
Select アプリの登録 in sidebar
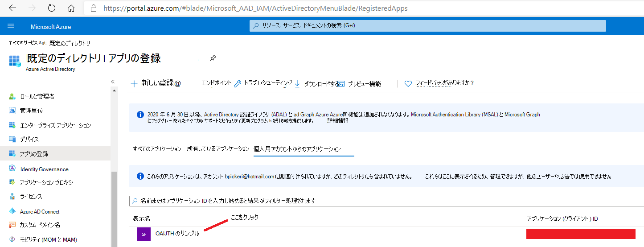point(34,153)
